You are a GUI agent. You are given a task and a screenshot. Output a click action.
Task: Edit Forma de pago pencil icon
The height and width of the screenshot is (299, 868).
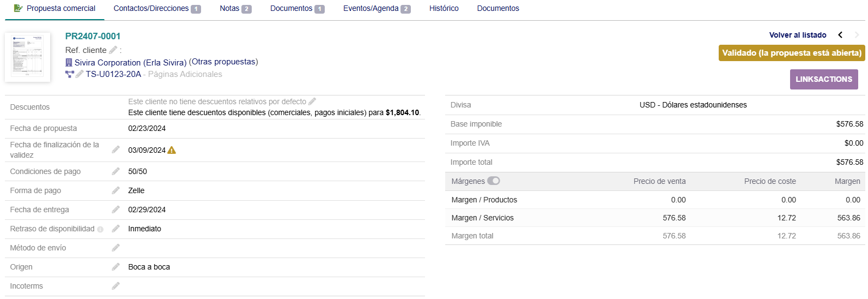tap(116, 190)
